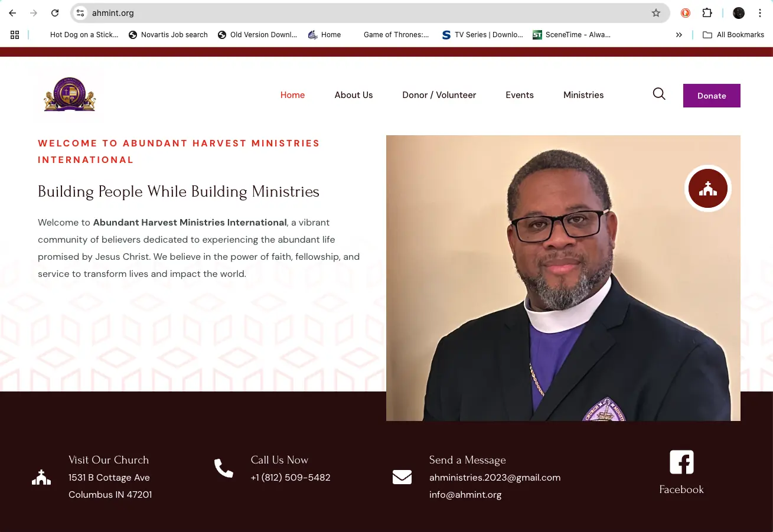
Task: Bookmark this page with the star icon
Action: coord(656,13)
